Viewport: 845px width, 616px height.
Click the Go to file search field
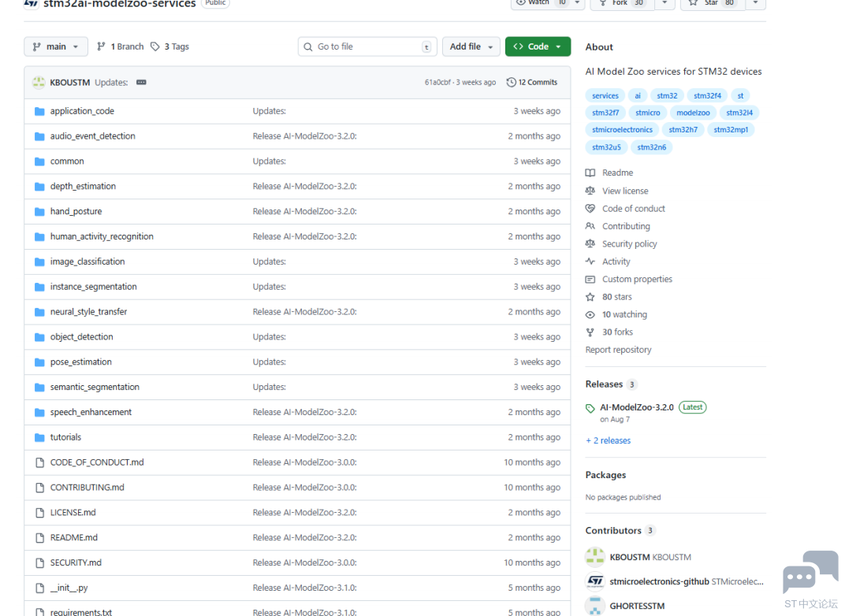(367, 46)
